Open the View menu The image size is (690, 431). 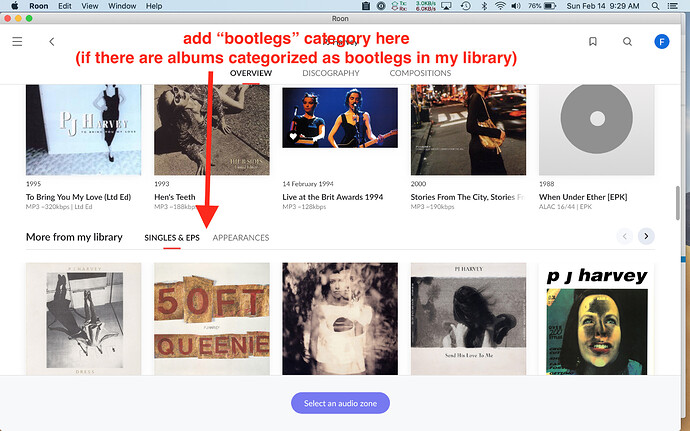click(90, 6)
